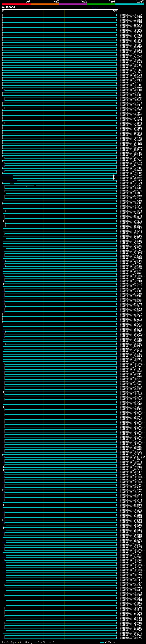Select the query name AV390686
146x644 pixels.
[8, 7]
